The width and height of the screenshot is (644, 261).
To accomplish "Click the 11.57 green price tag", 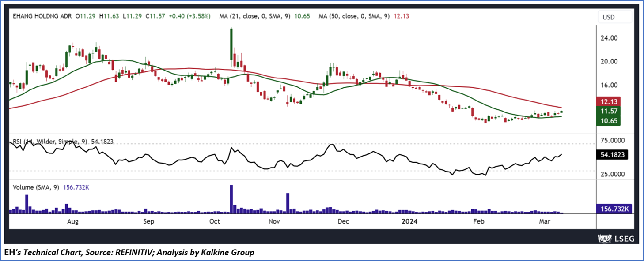I will (609, 111).
